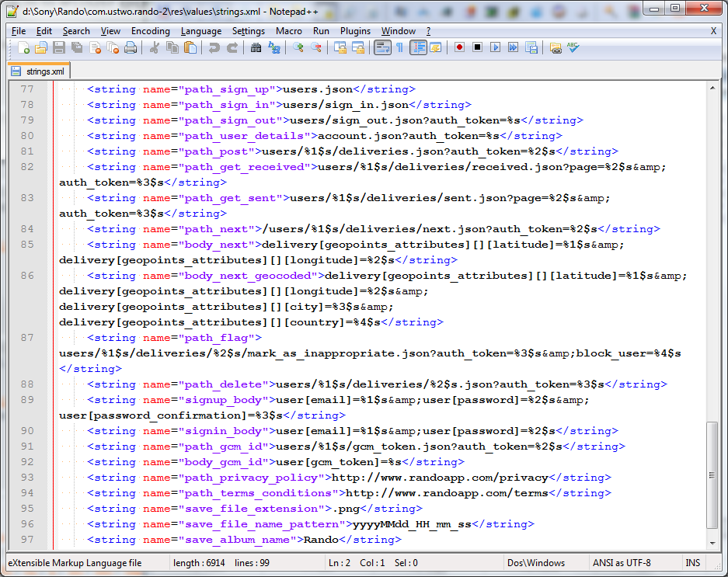The image size is (728, 577).
Task: Cut selection with the scissors icon
Action: (154, 47)
